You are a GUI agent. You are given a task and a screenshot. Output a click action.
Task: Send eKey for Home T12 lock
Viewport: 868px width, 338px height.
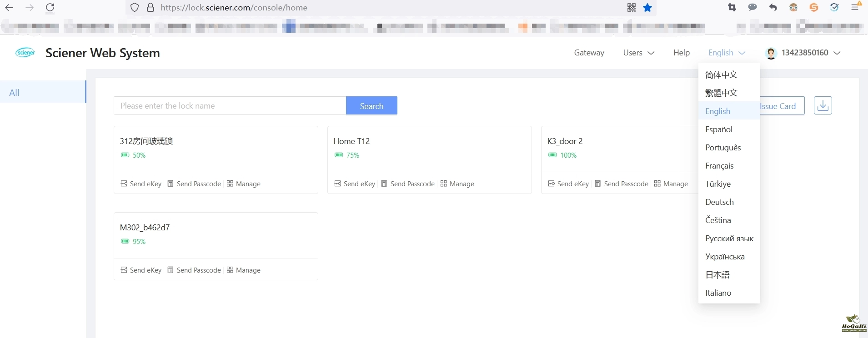pos(355,184)
